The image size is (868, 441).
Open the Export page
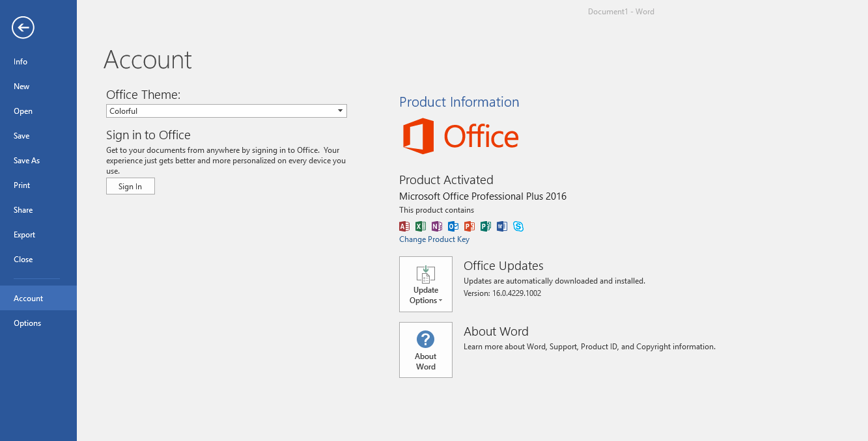[38, 235]
